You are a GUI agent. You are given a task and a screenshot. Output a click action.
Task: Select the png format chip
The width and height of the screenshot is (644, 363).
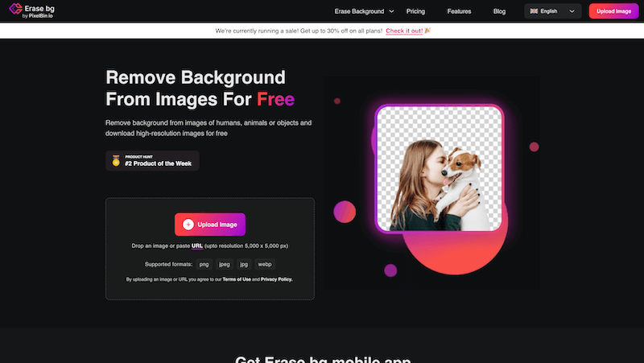[x=204, y=264]
